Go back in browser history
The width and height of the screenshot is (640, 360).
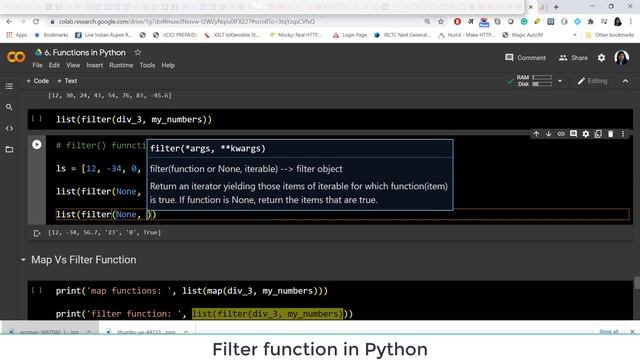[x=9, y=21]
